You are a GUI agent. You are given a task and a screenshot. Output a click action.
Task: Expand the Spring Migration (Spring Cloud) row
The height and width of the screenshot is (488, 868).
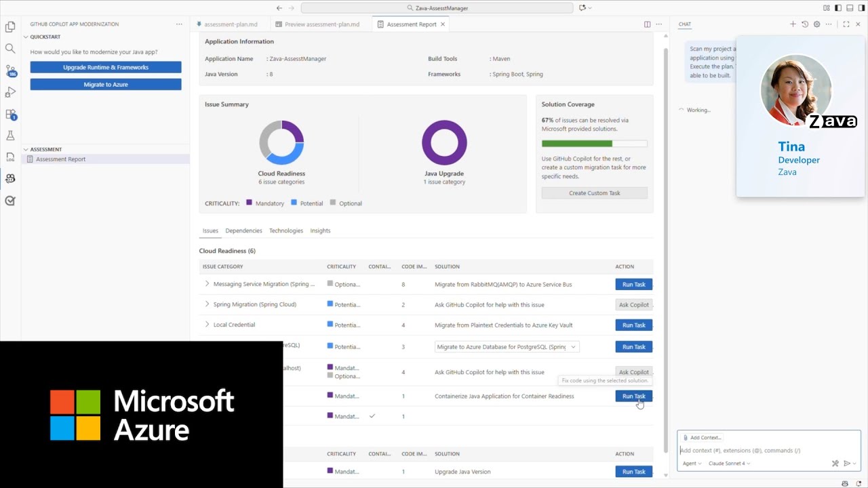tap(208, 304)
